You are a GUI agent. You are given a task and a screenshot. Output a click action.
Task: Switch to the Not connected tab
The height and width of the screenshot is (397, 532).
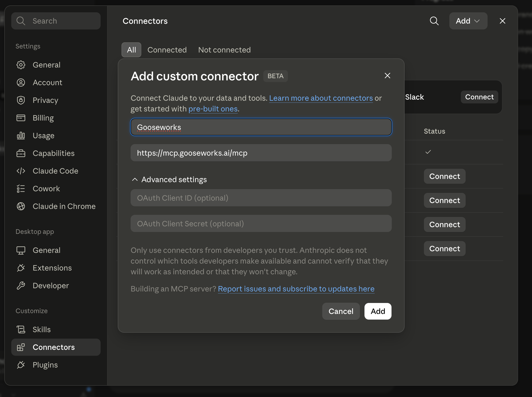(x=224, y=50)
